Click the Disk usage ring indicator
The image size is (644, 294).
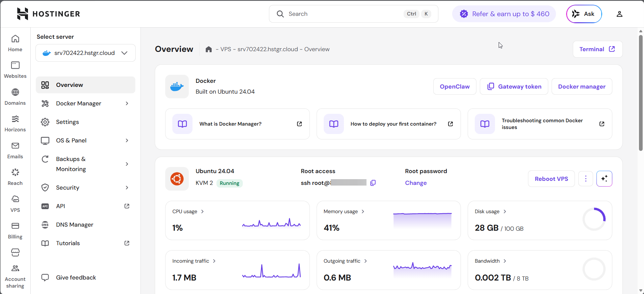point(594,219)
